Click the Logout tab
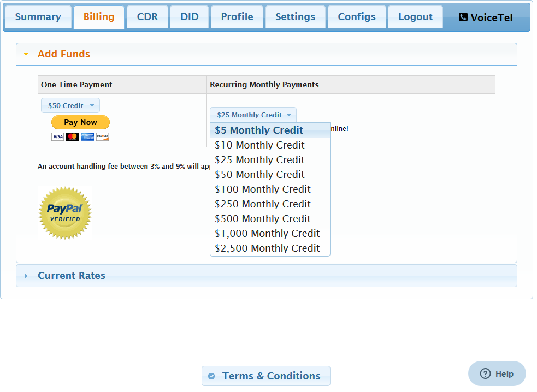537x392 pixels. coord(415,17)
